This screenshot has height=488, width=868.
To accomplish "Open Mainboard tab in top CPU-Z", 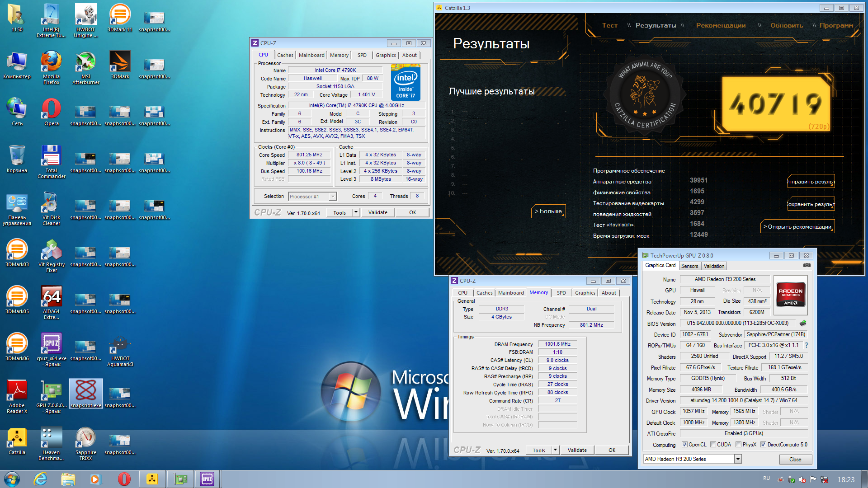I will [x=311, y=55].
